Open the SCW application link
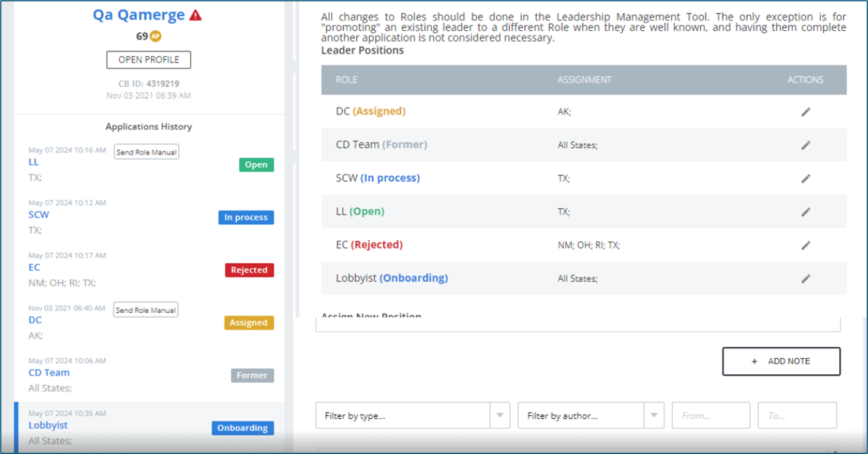Viewport: 868px width, 454px height. click(x=39, y=215)
